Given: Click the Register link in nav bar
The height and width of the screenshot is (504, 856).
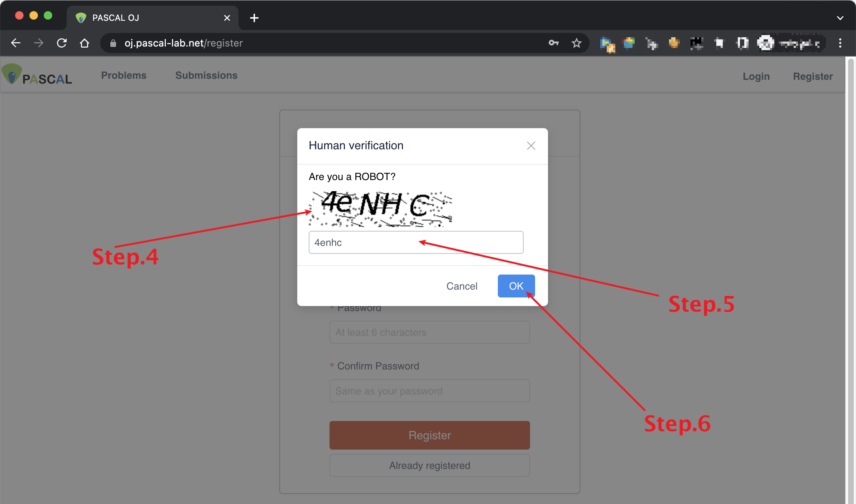Looking at the screenshot, I should click(813, 76).
